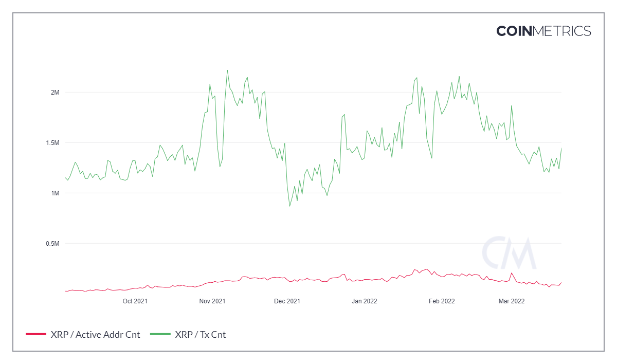Click the CM watermark on the chart
The image size is (617, 364).
(x=509, y=253)
